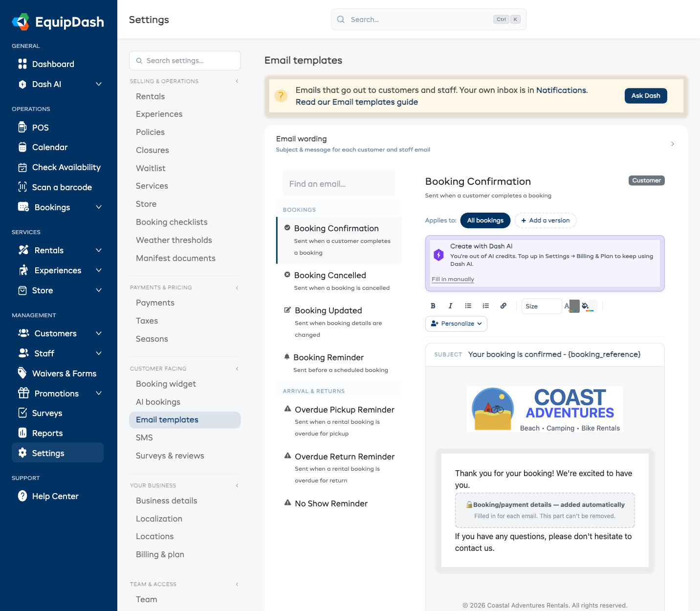
Task: Collapse the Customer Facing section
Action: [237, 369]
